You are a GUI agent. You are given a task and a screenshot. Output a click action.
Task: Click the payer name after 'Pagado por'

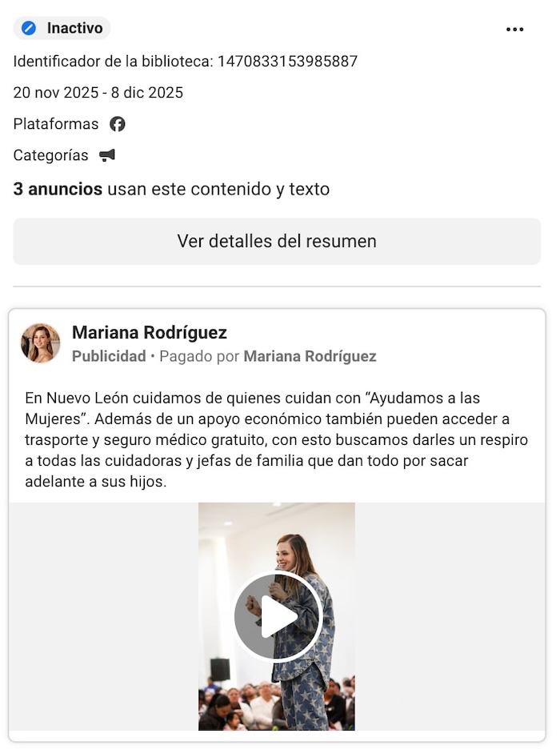pos(310,357)
